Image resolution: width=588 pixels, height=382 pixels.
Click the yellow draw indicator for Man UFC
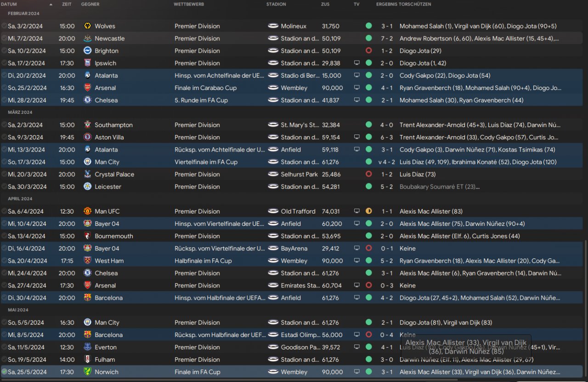pos(368,212)
